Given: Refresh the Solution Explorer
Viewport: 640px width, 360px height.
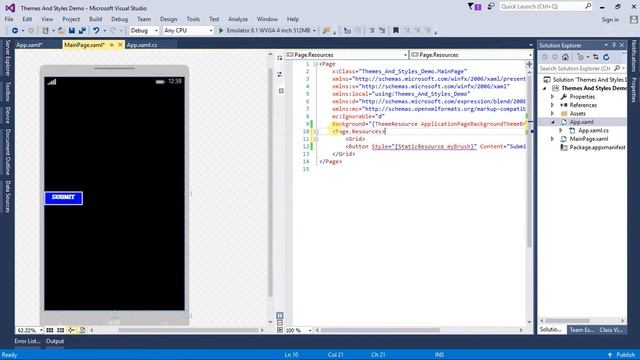Looking at the screenshot, I should point(606,57).
